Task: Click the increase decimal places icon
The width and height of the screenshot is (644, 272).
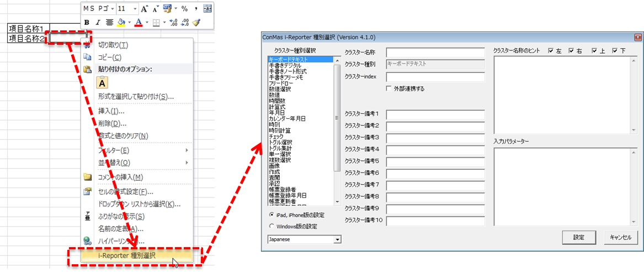Action: tap(173, 23)
